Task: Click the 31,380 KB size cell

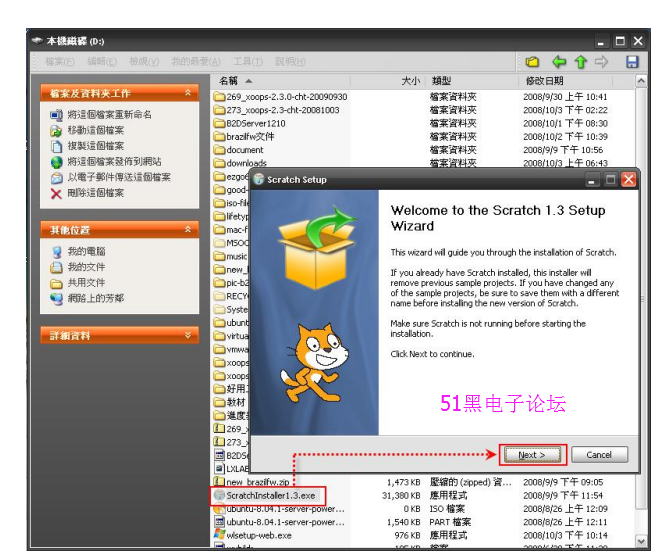Action: click(401, 495)
